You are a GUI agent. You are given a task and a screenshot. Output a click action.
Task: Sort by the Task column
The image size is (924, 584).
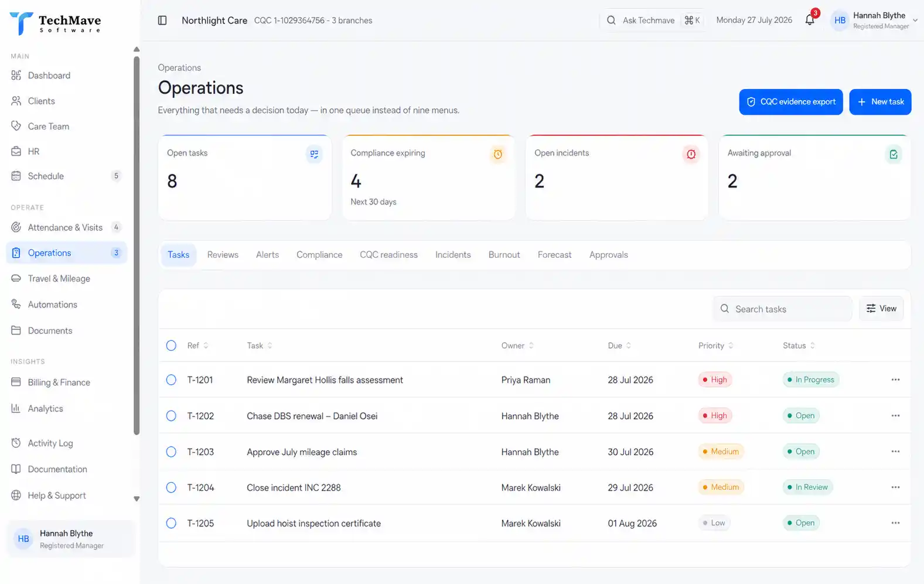point(260,346)
